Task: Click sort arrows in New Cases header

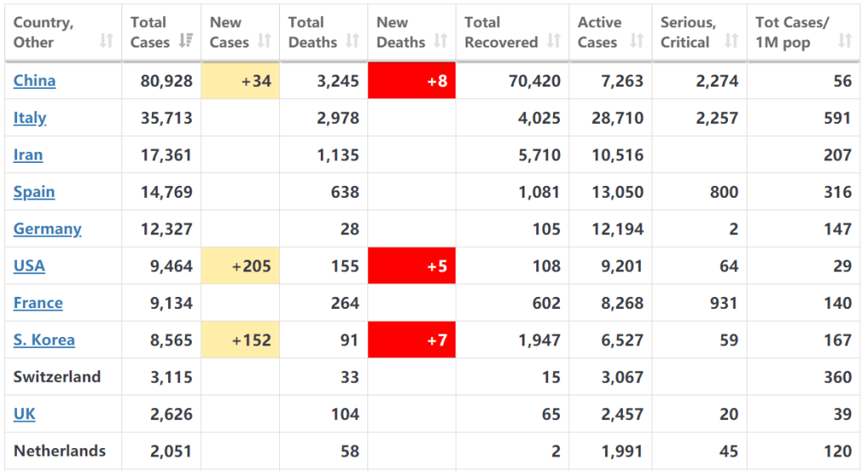Action: (x=264, y=42)
